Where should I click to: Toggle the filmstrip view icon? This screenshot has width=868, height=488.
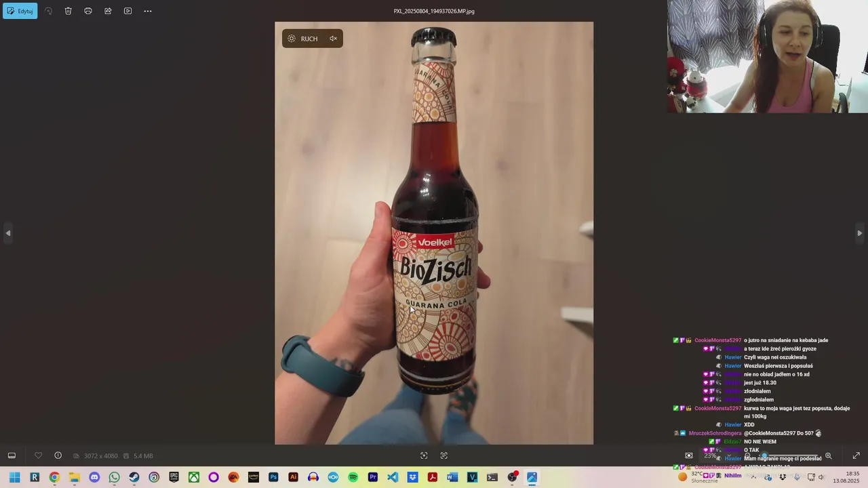[x=12, y=455]
